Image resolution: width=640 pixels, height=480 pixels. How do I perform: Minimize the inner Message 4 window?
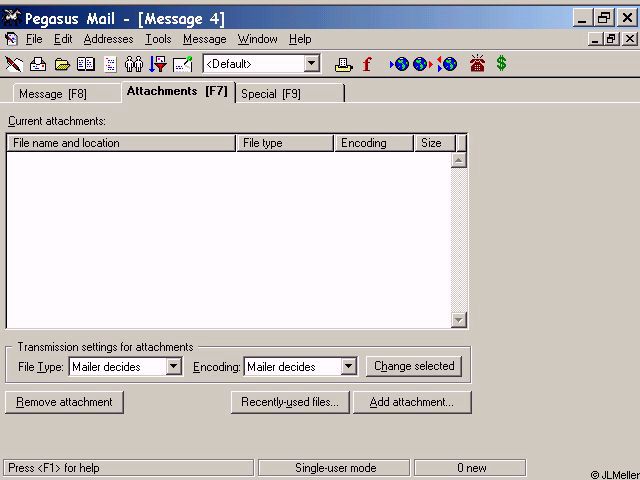[596, 39]
